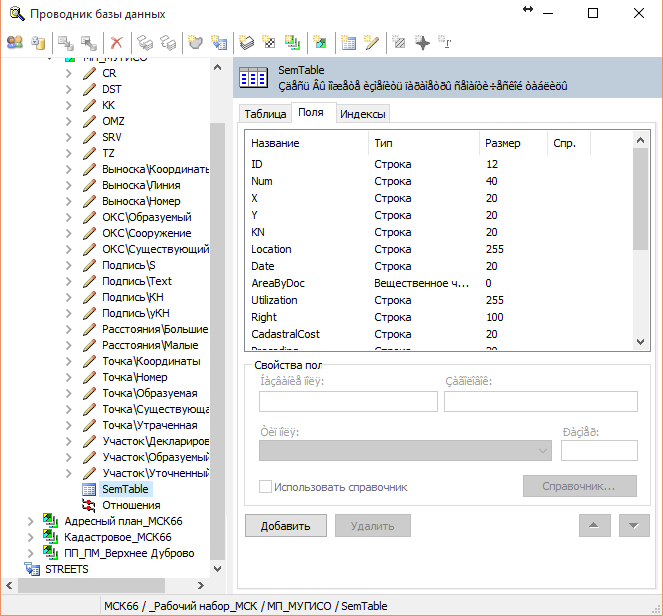Click the move field up arrow button
The image size is (663, 616).
[x=595, y=526]
